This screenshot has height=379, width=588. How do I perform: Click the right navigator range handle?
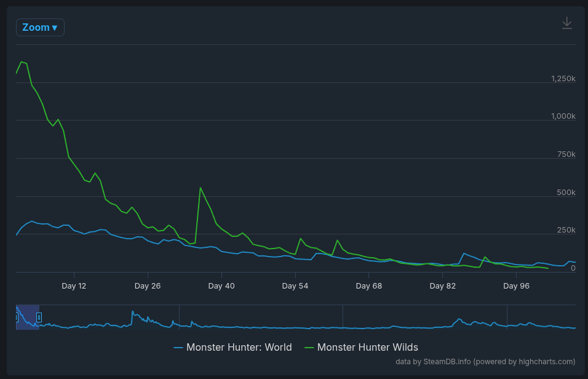[39, 317]
